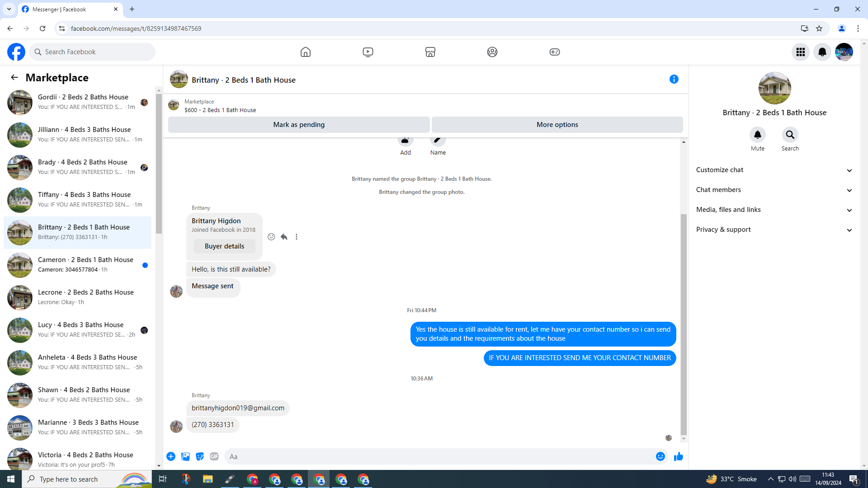The image size is (868, 488).
Task: Click the GIF chooser icon
Action: (x=214, y=457)
